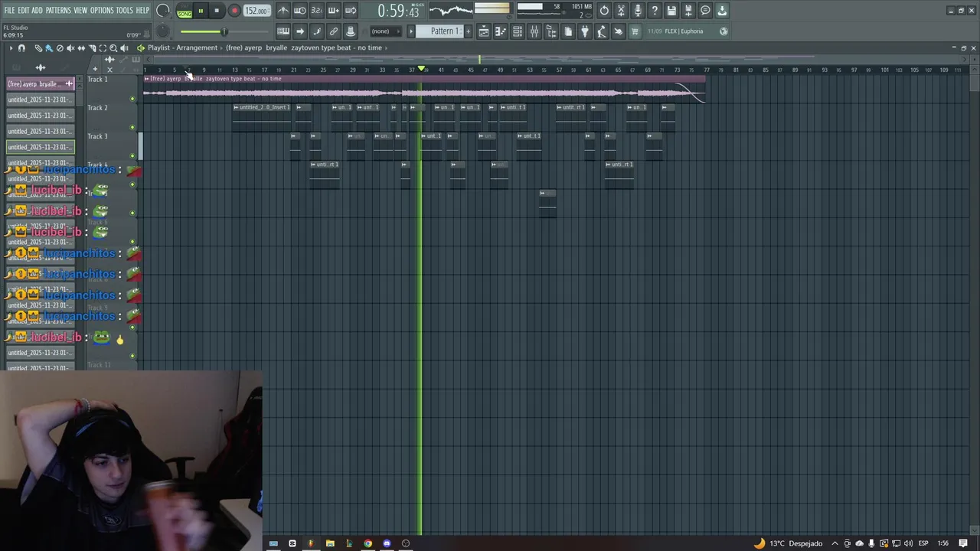The height and width of the screenshot is (551, 980).
Task: Click the green playhead marker on timeline
Action: [x=421, y=69]
